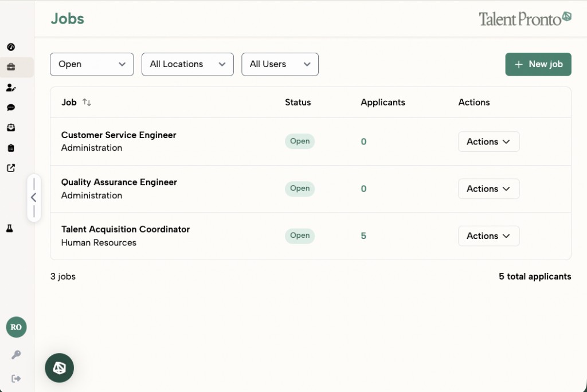587x392 pixels.
Task: Create a New job
Action: [x=538, y=64]
